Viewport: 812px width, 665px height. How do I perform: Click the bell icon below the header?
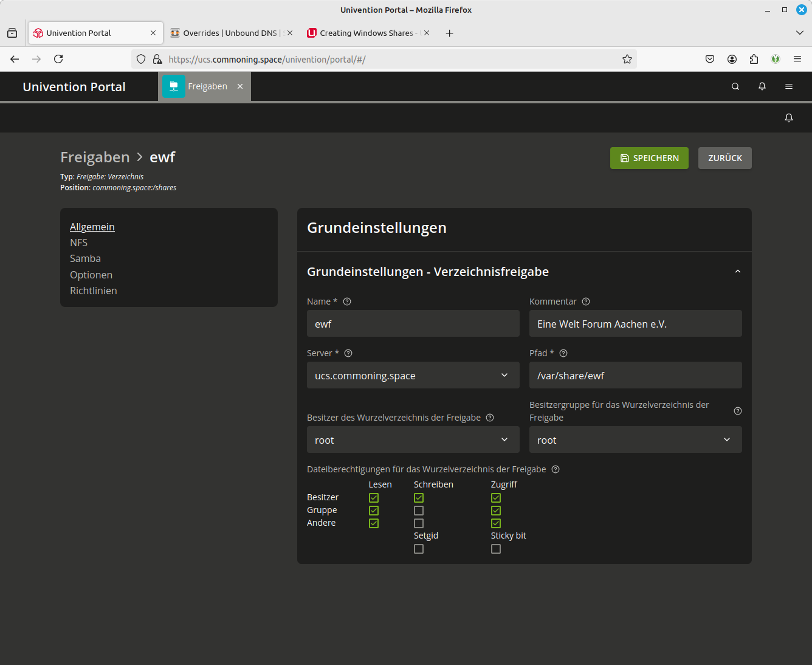pyautogui.click(x=789, y=118)
